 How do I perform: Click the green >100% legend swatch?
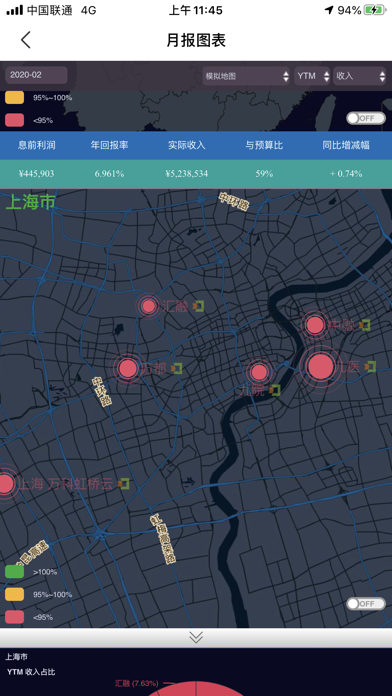tap(15, 572)
